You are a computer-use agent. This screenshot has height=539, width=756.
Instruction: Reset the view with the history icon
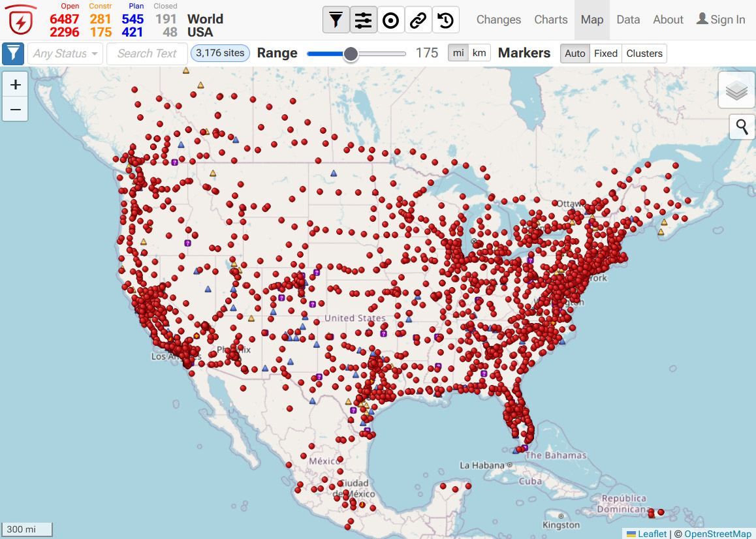pyautogui.click(x=445, y=20)
